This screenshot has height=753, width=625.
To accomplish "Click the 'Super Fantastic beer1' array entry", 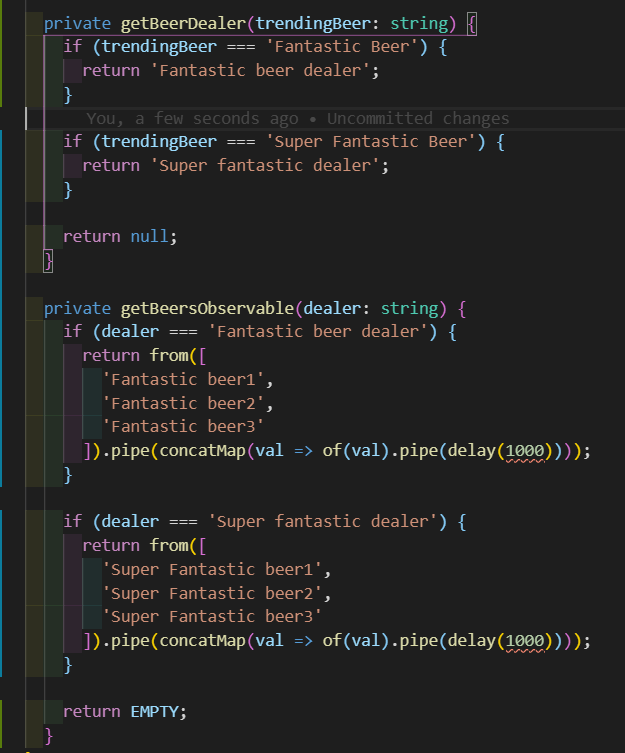I will coord(212,570).
